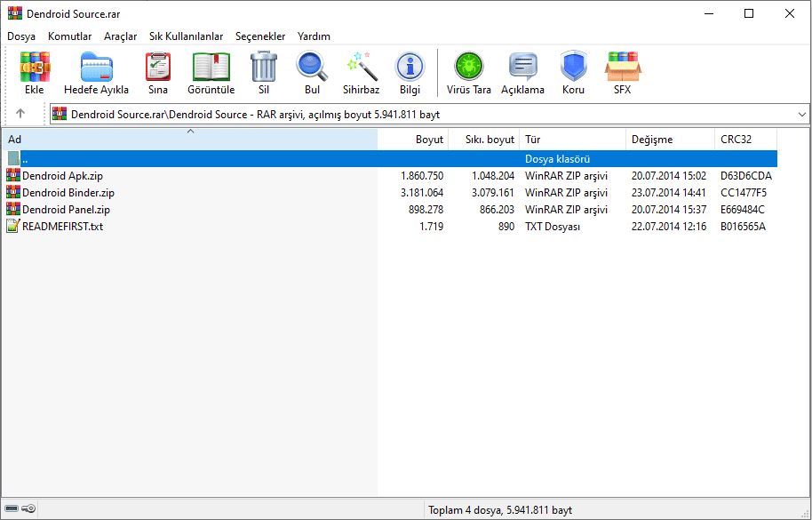This screenshot has height=520, width=812.
Task: Add an archive comment with Açıklama
Action: (522, 73)
